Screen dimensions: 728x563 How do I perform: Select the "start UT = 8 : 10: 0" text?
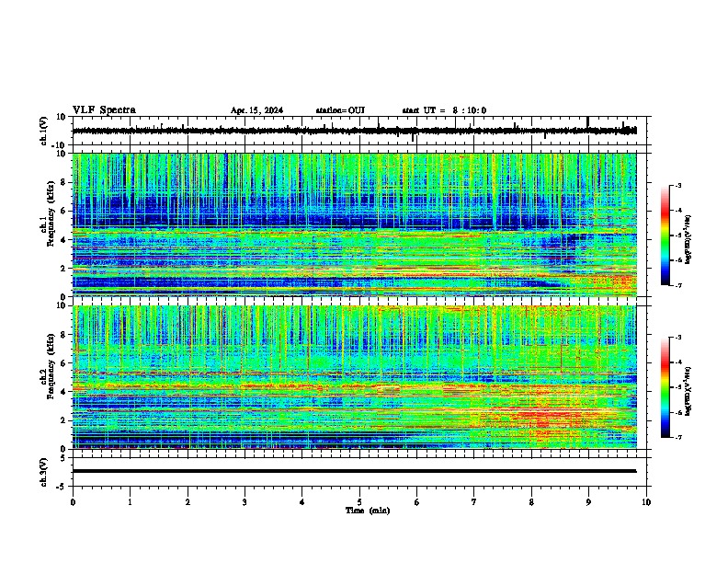tap(444, 110)
